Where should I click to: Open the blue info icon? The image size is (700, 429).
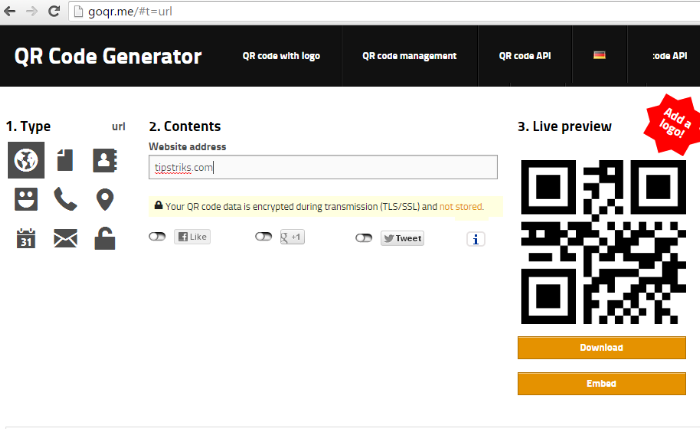click(475, 239)
